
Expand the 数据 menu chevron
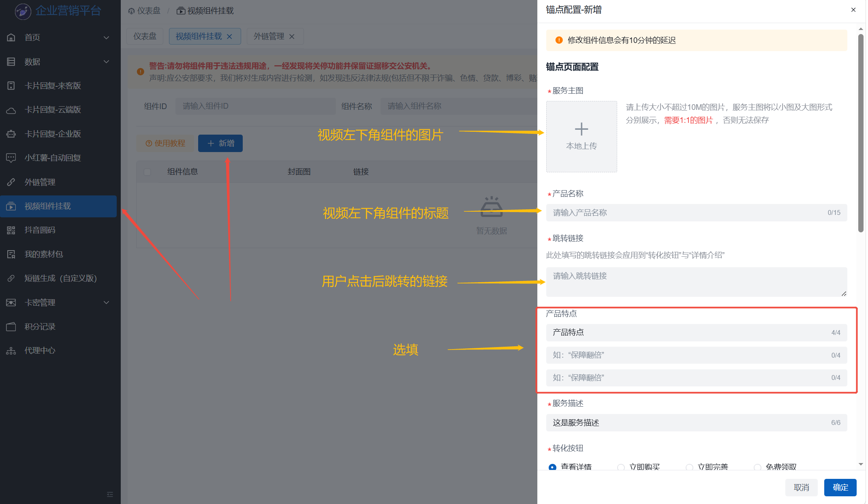pyautogui.click(x=106, y=62)
